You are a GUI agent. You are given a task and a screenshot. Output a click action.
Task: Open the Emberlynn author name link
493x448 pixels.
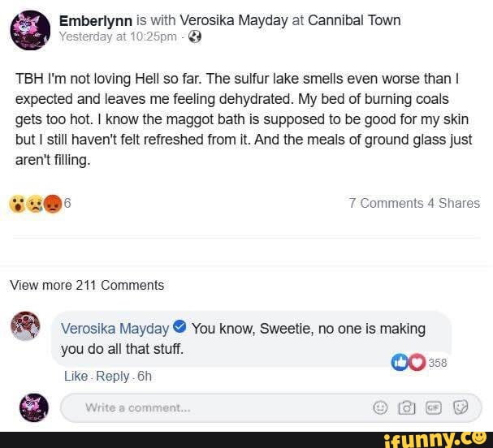pos(96,21)
